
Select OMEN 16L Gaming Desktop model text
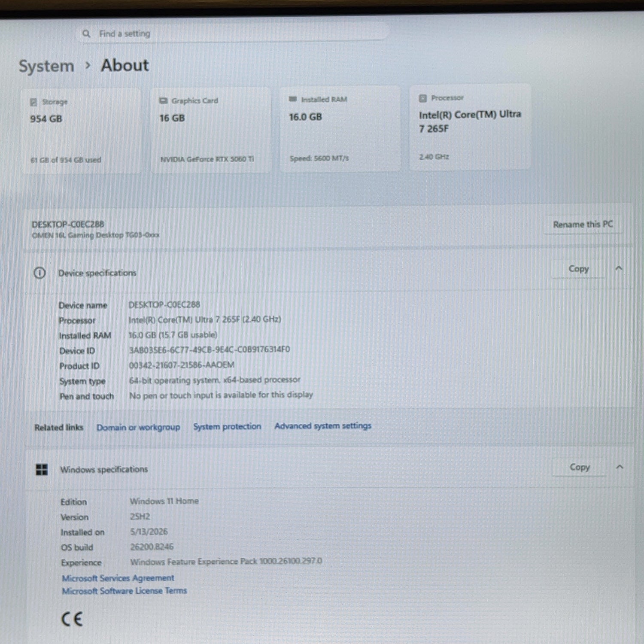[95, 235]
